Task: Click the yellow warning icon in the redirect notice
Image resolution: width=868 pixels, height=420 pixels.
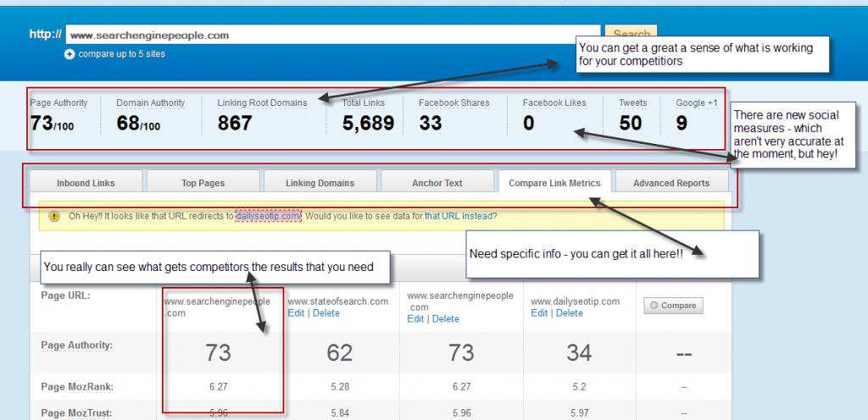Action: click(x=53, y=216)
